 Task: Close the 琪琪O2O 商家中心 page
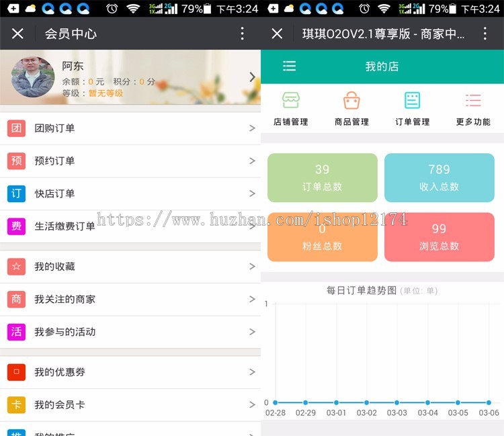pos(277,34)
